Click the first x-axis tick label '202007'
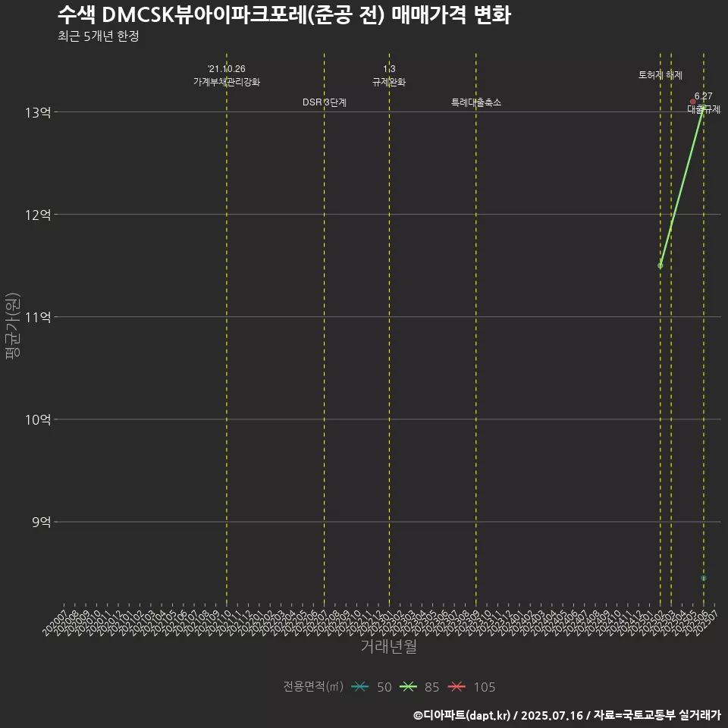This screenshot has height=728, width=728. pyautogui.click(x=54, y=623)
